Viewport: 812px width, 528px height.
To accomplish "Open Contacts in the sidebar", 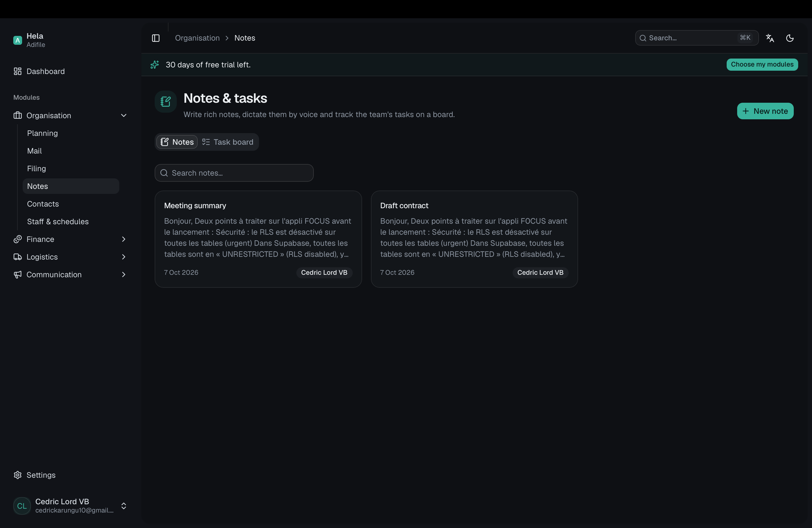I will [71, 204].
